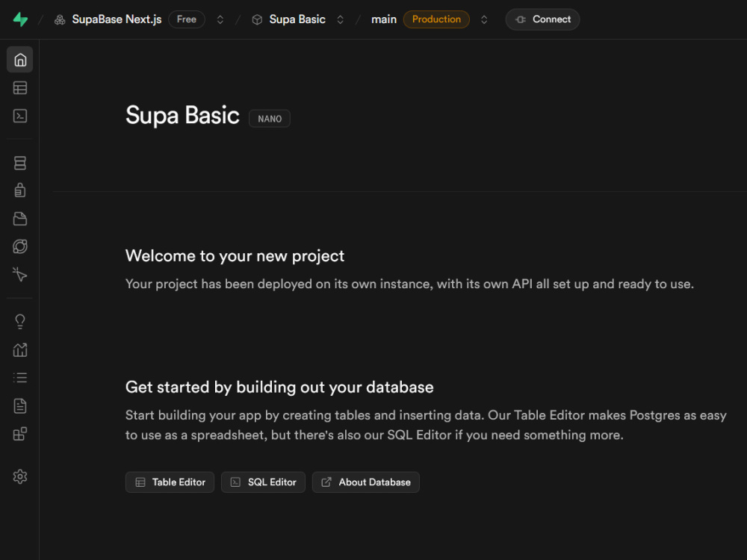This screenshot has height=560, width=747.
Task: Open the Database sidebar icon
Action: coord(20,163)
